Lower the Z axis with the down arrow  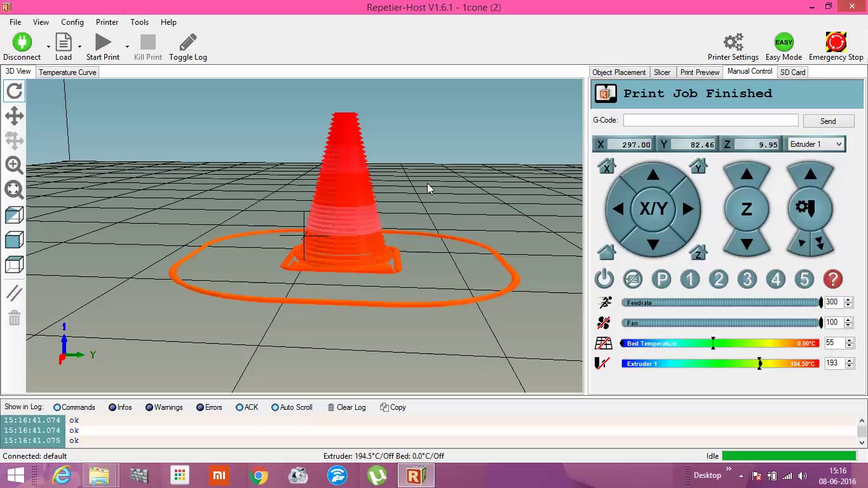point(747,244)
